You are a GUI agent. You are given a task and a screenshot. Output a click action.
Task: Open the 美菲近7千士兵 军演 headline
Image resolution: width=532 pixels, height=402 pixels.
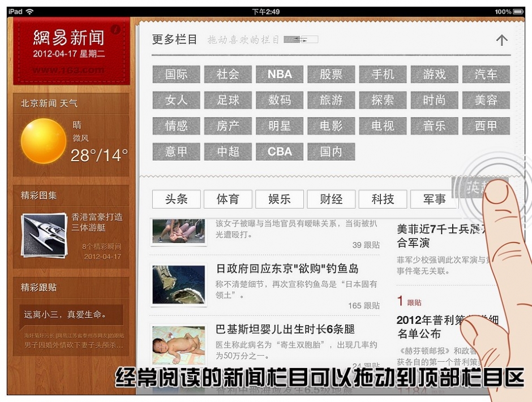click(x=441, y=236)
